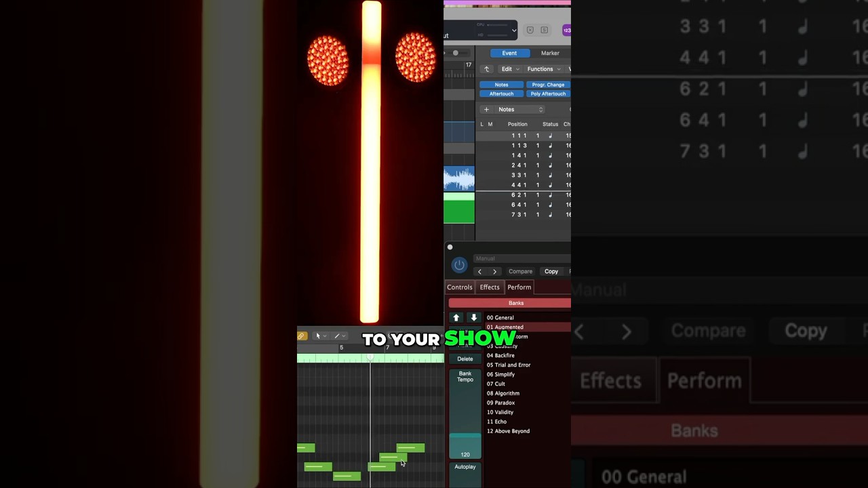The image size is (868, 488).
Task: Click the Status column header
Action: [x=550, y=125]
